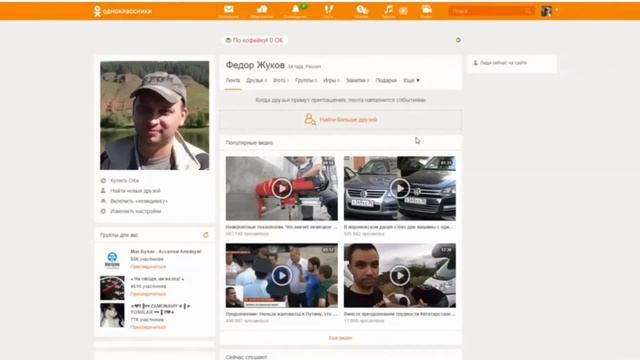Screen dimensions: 640x360
Task: Switch to the Группы tab
Action: coord(306,80)
